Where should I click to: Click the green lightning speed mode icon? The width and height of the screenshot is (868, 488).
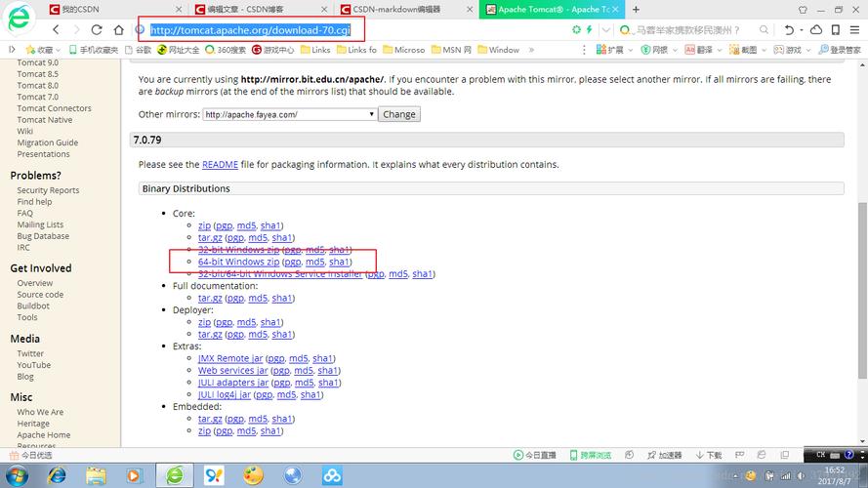(x=589, y=29)
